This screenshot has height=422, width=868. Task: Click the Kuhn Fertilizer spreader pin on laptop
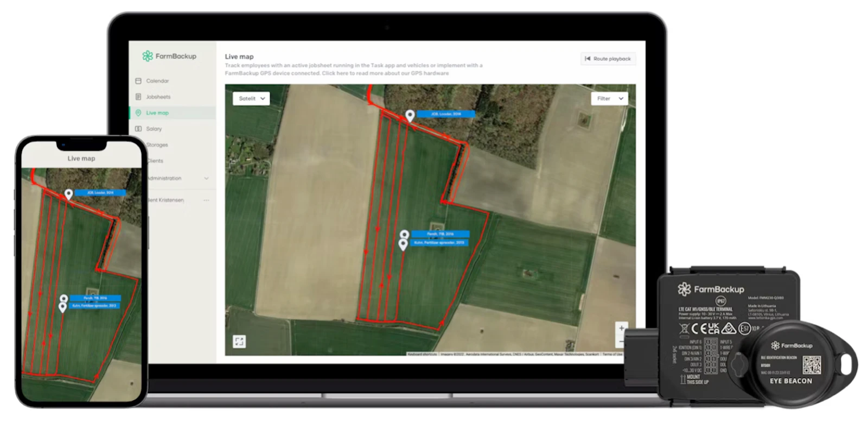coord(403,244)
